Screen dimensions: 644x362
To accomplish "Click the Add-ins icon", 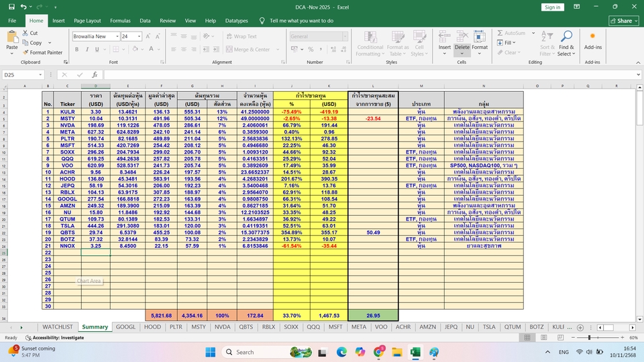I will (592, 36).
